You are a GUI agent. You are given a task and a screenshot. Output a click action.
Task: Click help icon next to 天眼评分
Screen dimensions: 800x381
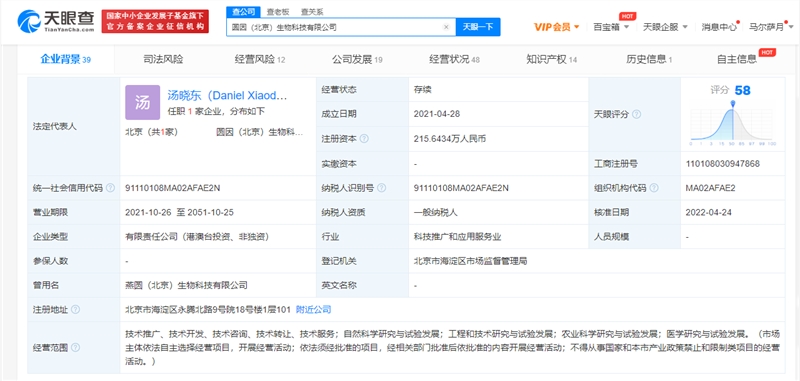coord(636,114)
